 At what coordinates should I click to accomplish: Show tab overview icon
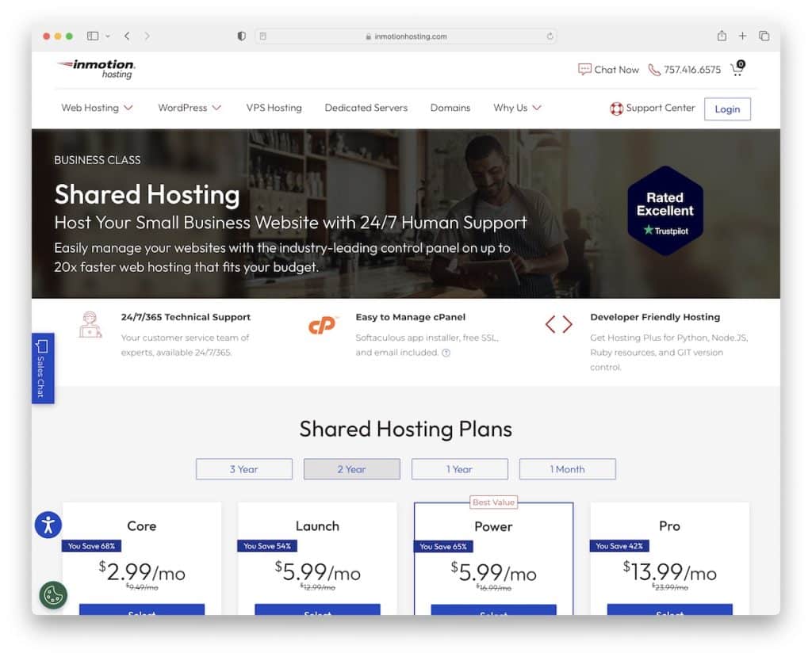tap(764, 36)
